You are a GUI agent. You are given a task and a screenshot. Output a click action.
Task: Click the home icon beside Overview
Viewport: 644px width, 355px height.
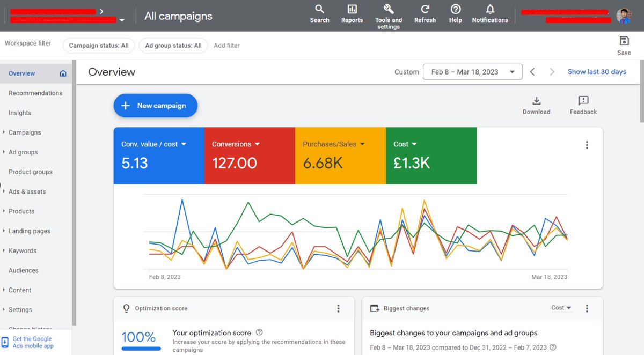pyautogui.click(x=63, y=73)
